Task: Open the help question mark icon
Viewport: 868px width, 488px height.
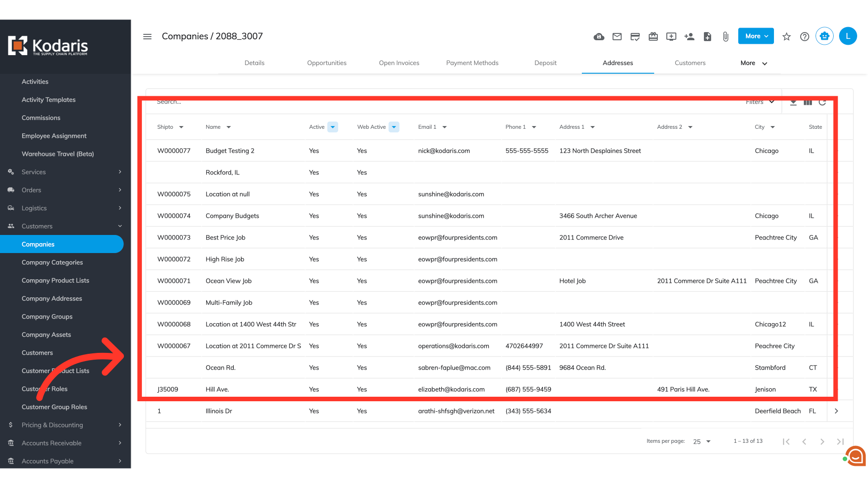Action: click(x=805, y=37)
